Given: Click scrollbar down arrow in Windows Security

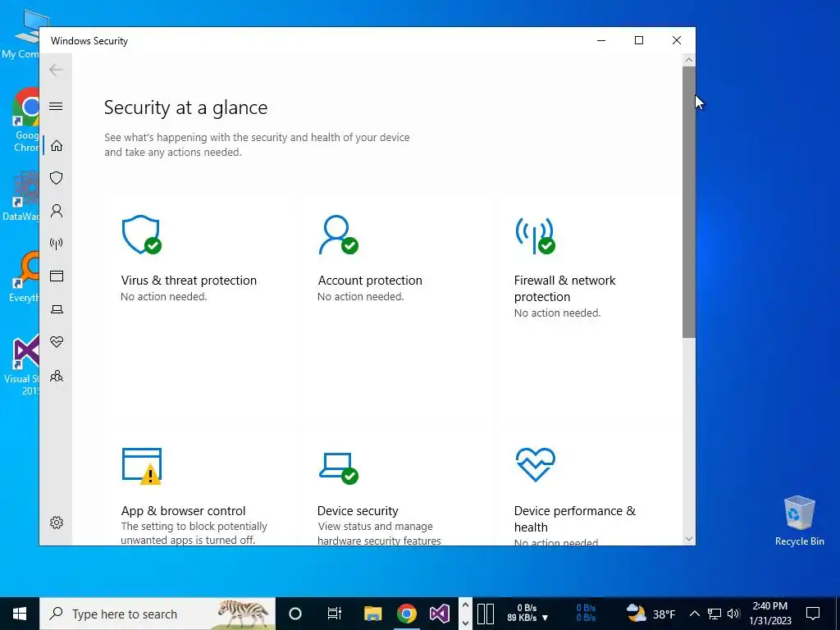Looking at the screenshot, I should (x=689, y=539).
